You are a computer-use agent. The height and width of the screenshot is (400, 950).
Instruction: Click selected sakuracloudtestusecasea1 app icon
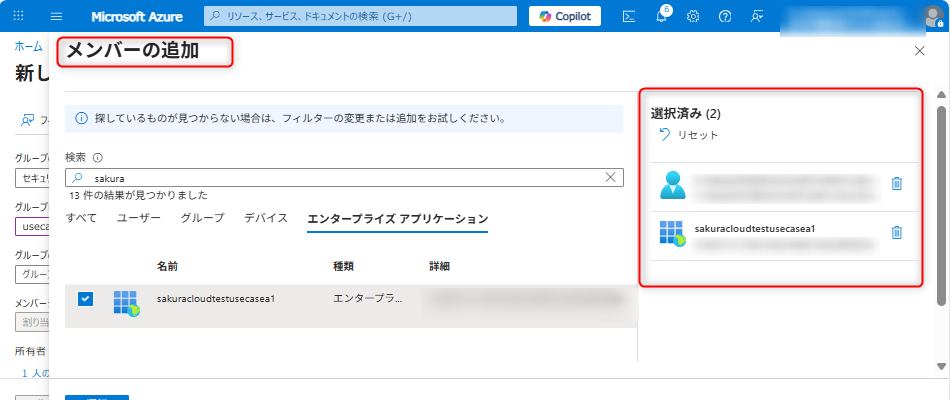[673, 233]
